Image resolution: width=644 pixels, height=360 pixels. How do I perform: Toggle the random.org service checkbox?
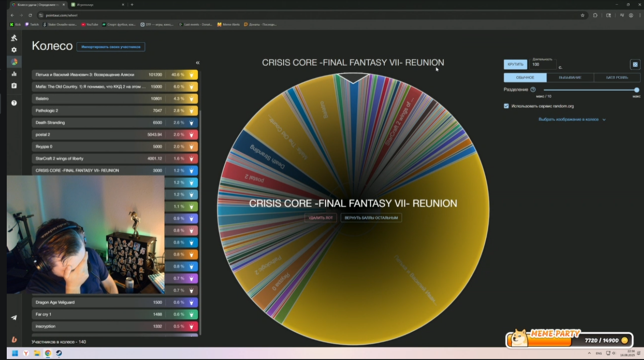[506, 106]
